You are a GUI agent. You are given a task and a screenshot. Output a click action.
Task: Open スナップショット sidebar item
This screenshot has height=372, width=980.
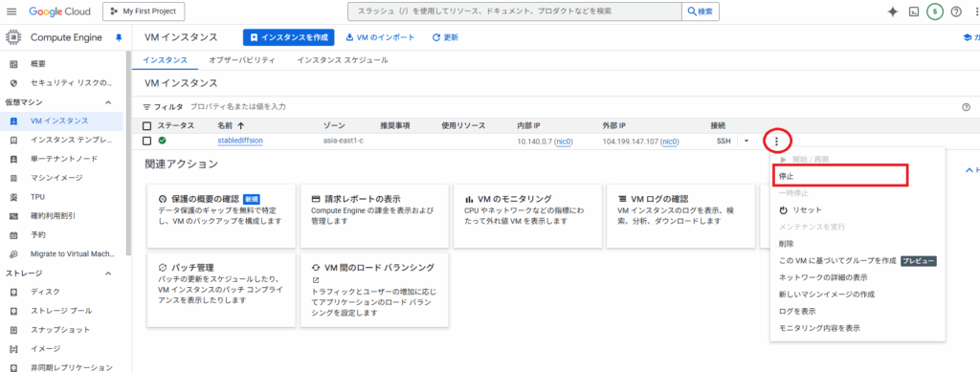click(x=60, y=330)
